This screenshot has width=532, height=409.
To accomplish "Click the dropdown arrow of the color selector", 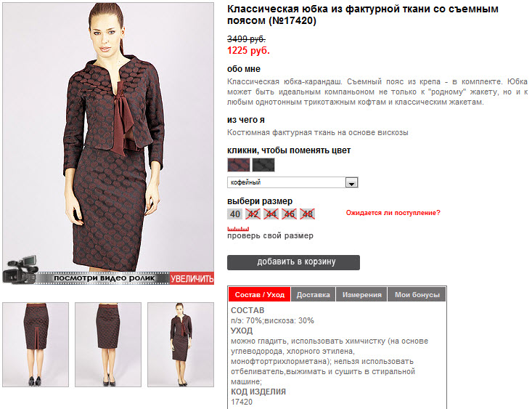I will pos(351,183).
